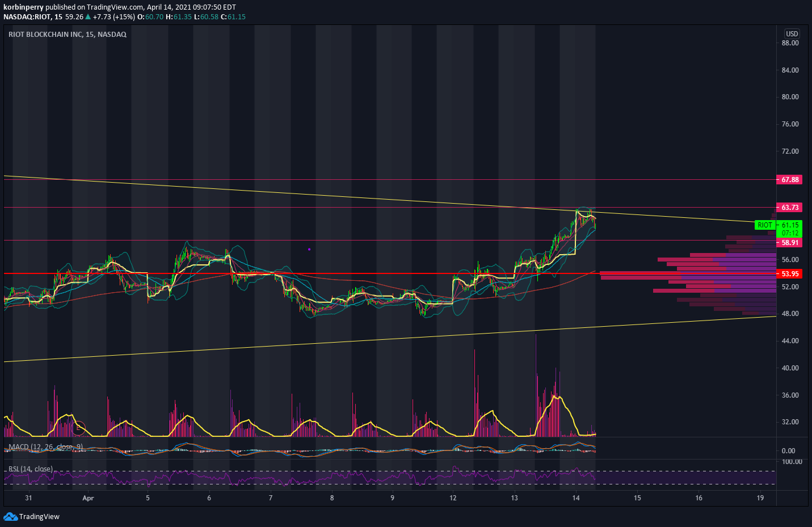Select the RSI (14, close) indicator label

click(x=31, y=469)
